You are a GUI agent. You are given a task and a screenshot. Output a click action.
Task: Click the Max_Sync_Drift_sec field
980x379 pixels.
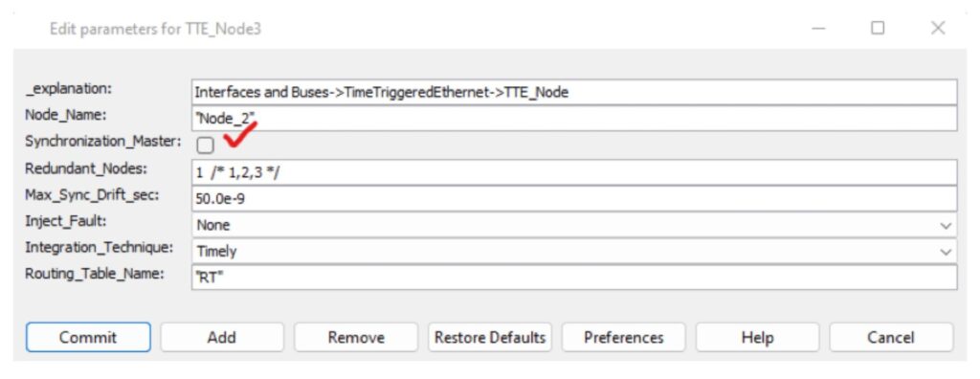[574, 198]
